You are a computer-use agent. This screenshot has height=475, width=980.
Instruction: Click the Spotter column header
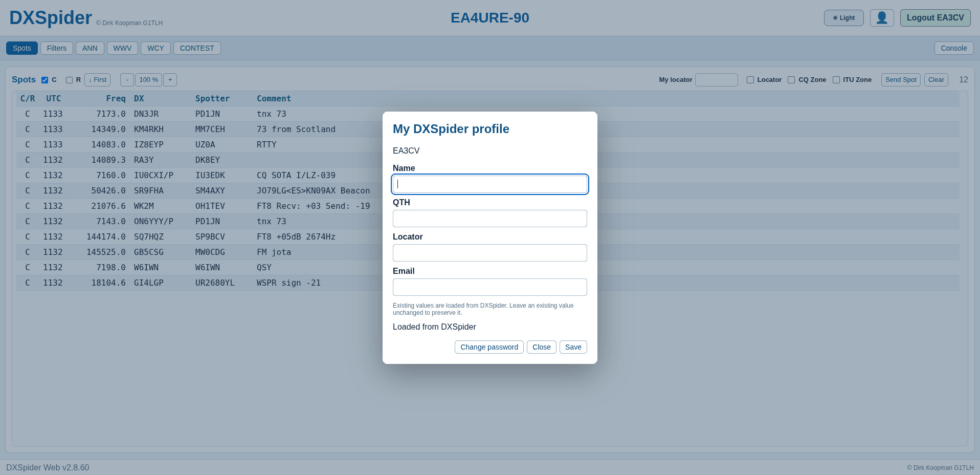click(212, 99)
